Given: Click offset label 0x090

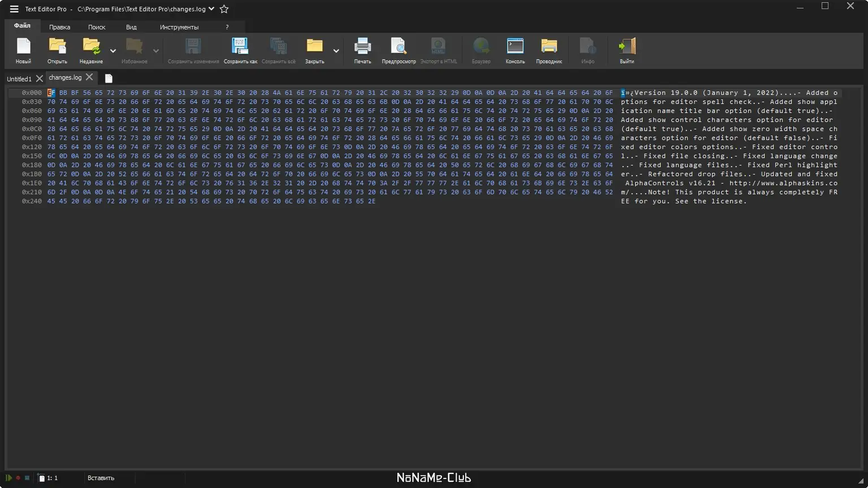Looking at the screenshot, I should click(32, 120).
